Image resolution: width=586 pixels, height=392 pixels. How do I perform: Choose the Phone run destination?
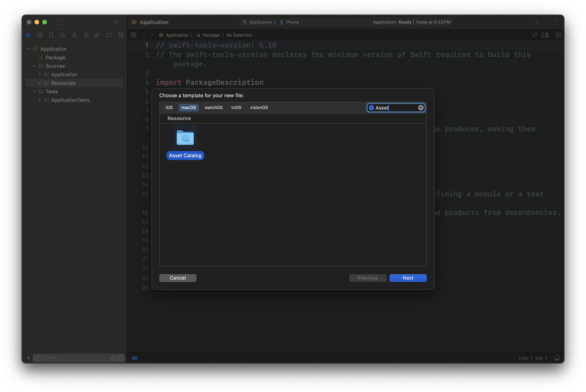click(x=290, y=22)
